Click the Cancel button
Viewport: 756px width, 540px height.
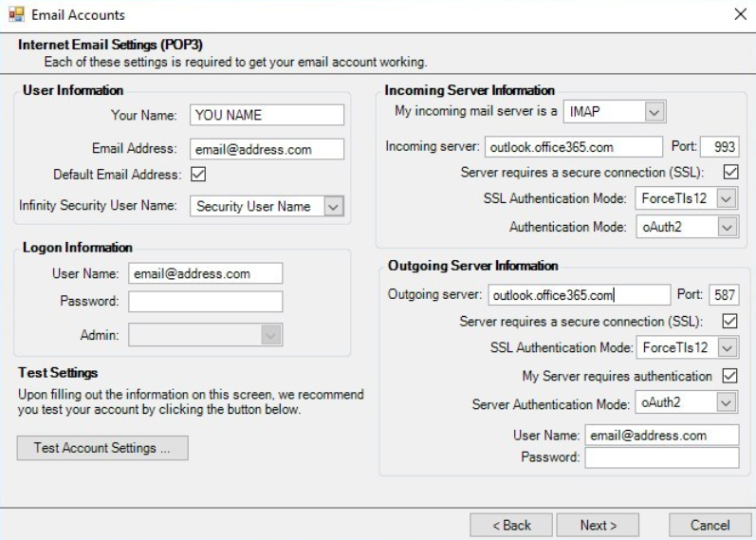point(710,525)
